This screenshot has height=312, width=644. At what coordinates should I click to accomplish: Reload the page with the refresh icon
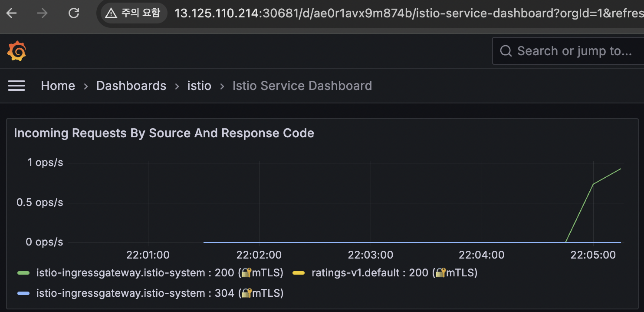tap(74, 13)
